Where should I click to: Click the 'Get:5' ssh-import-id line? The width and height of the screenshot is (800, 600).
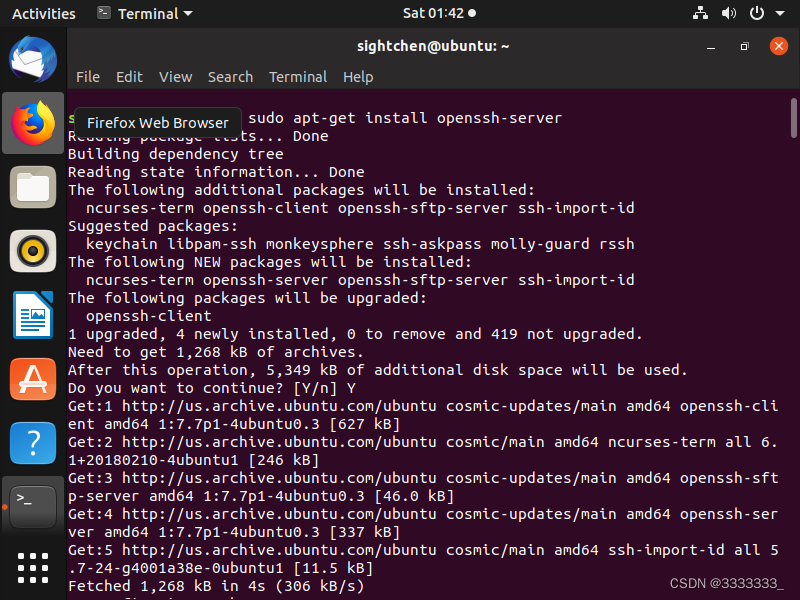[423, 559]
